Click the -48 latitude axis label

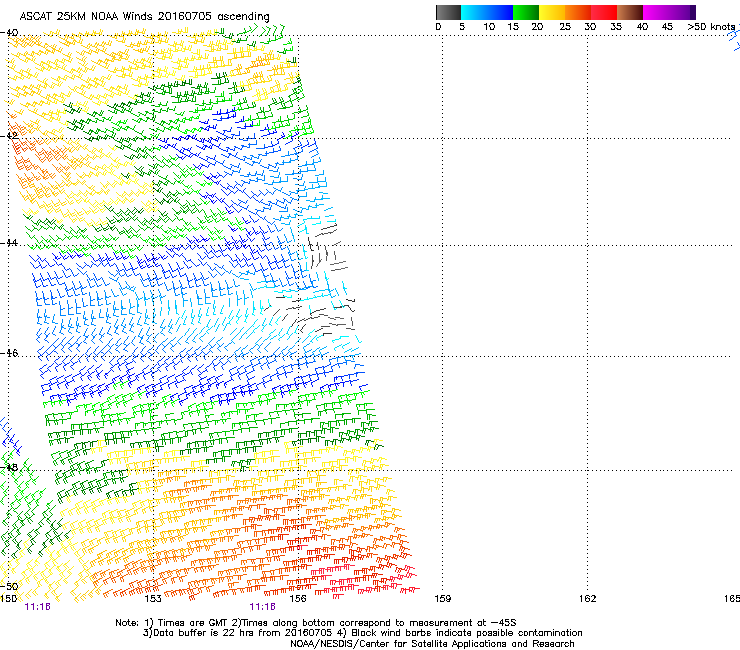pyautogui.click(x=9, y=467)
